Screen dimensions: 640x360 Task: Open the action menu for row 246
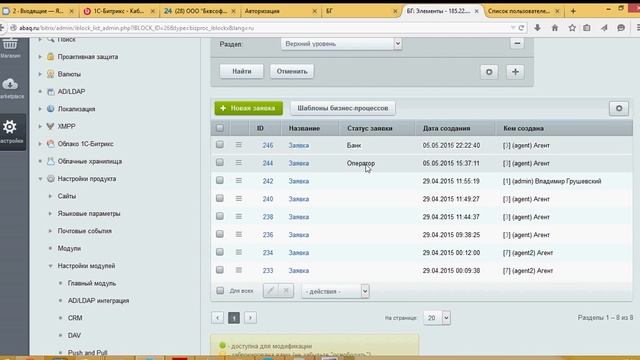239,145
